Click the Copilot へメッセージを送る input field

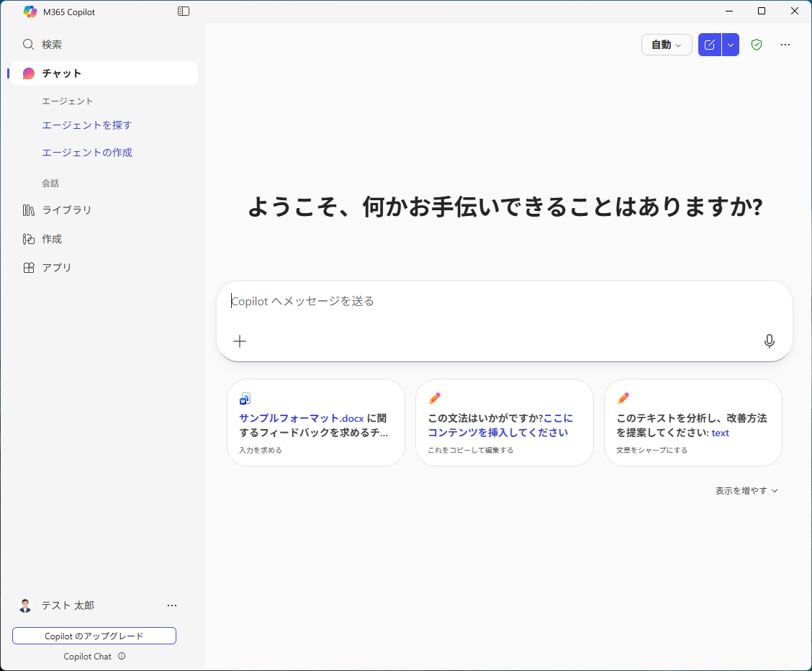(x=504, y=301)
